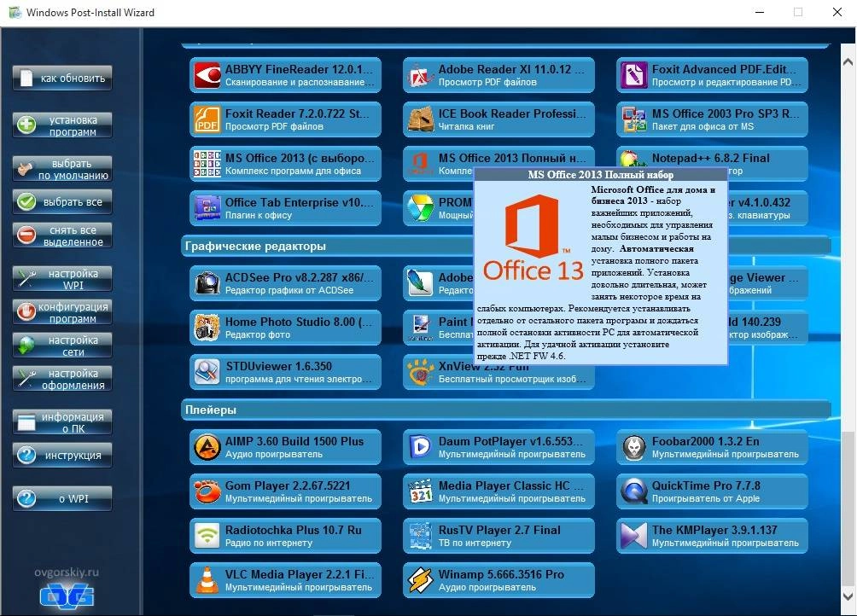Click the Winamp lightning bolt icon

(x=420, y=580)
